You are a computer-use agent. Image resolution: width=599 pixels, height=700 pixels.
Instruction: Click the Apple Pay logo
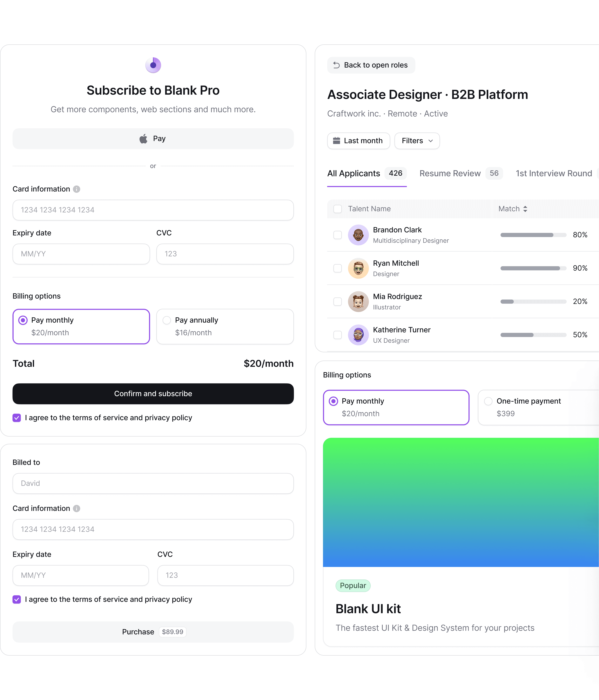(143, 139)
